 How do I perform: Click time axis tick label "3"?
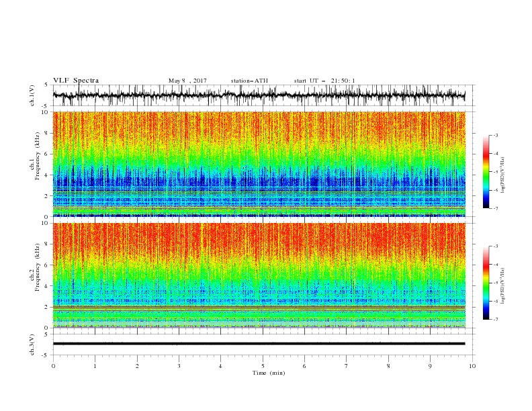(x=179, y=366)
